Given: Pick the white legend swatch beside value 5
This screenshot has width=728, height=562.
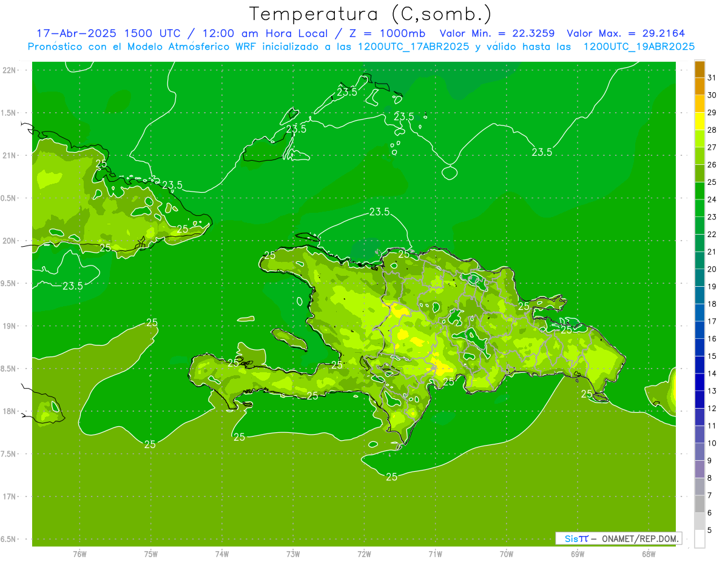Looking at the screenshot, I should 699,539.
